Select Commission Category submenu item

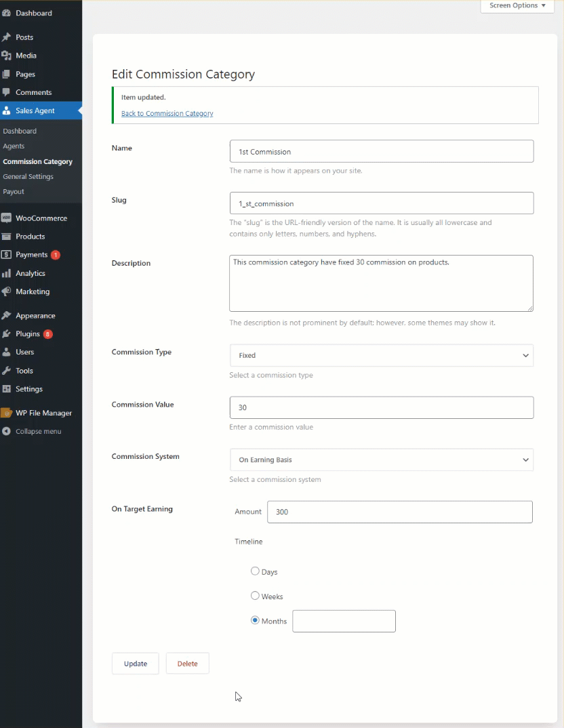pyautogui.click(x=37, y=161)
